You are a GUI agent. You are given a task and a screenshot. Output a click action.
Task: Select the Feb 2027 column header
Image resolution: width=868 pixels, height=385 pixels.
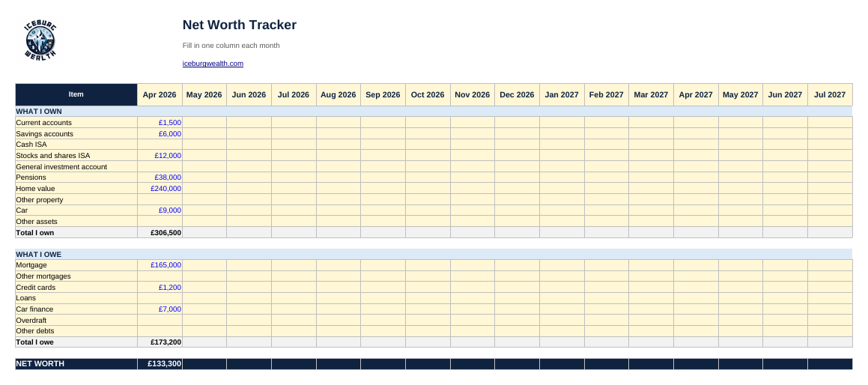click(606, 94)
